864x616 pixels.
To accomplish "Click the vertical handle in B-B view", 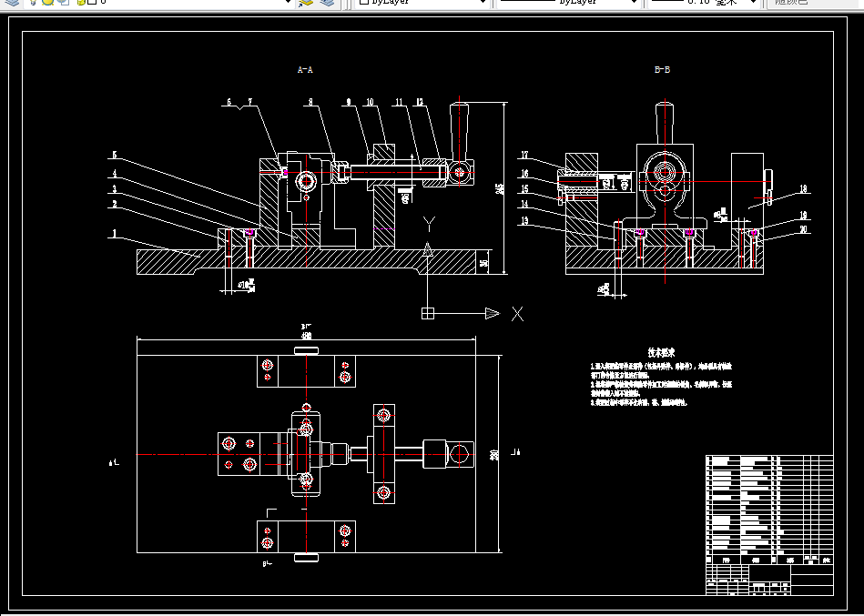I will click(x=665, y=123).
